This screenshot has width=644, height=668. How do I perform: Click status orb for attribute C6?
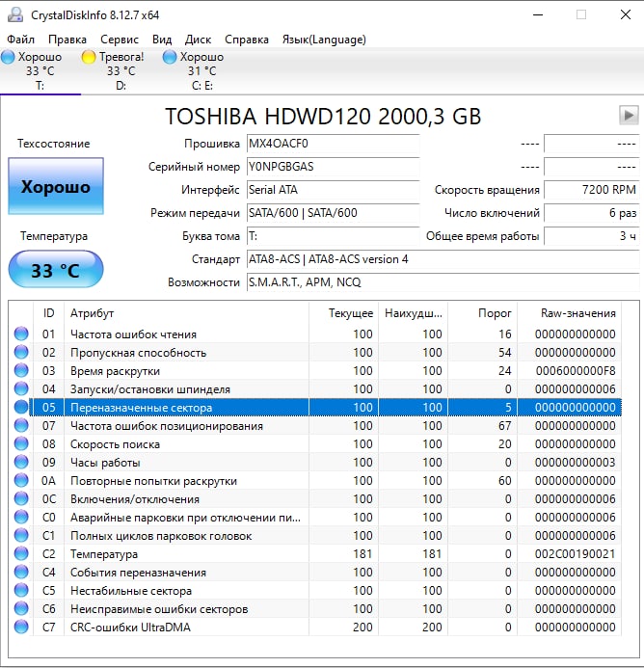point(21,608)
